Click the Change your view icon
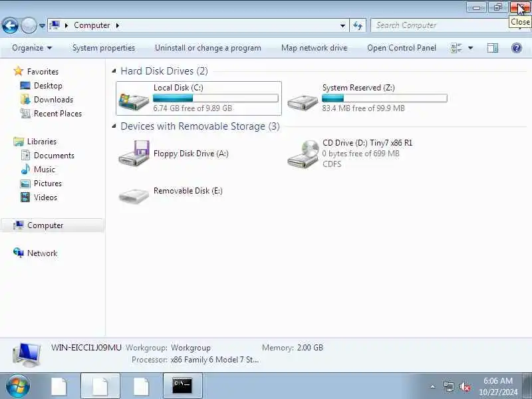 pos(456,48)
